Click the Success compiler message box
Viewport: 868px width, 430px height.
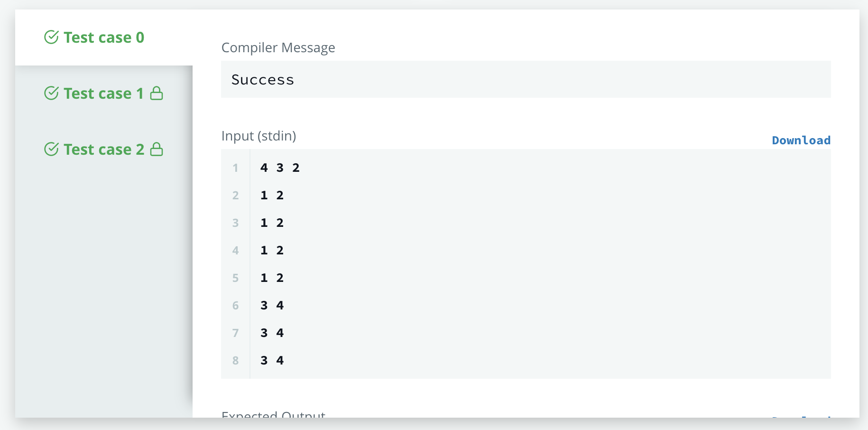[526, 79]
